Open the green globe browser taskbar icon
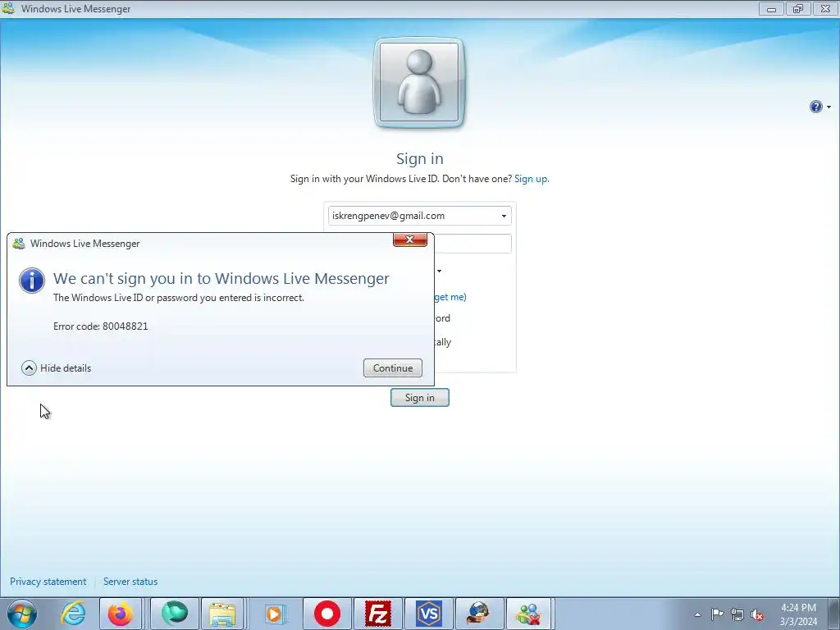 click(175, 614)
